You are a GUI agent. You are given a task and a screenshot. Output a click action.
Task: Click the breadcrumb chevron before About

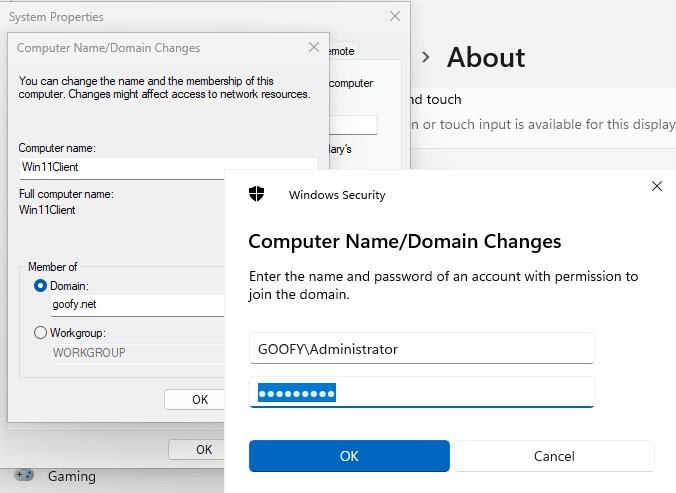[x=426, y=57]
